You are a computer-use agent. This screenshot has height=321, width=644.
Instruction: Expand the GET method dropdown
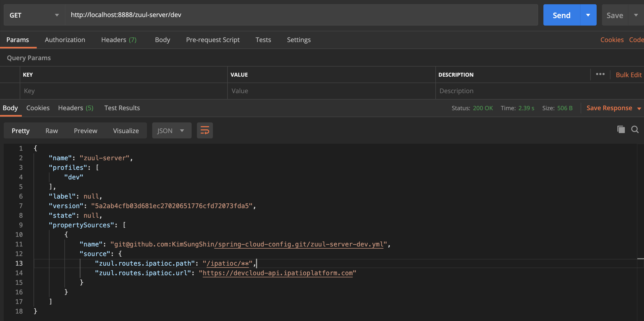(34, 15)
